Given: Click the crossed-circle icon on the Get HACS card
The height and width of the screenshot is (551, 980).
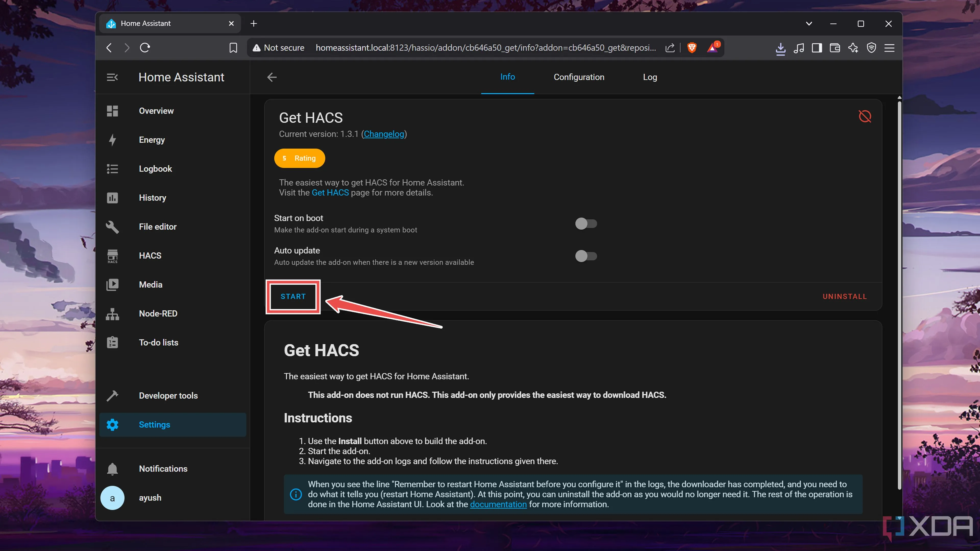Looking at the screenshot, I should tap(865, 116).
